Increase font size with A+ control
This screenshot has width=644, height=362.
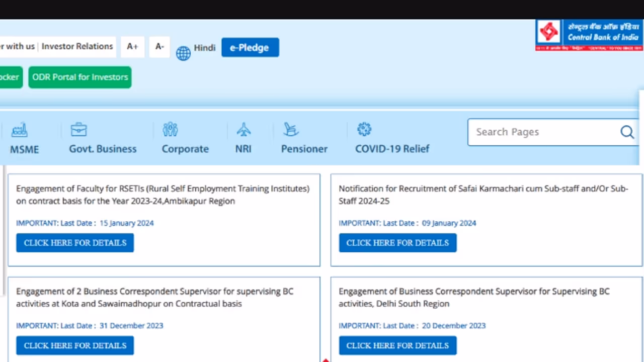(132, 46)
